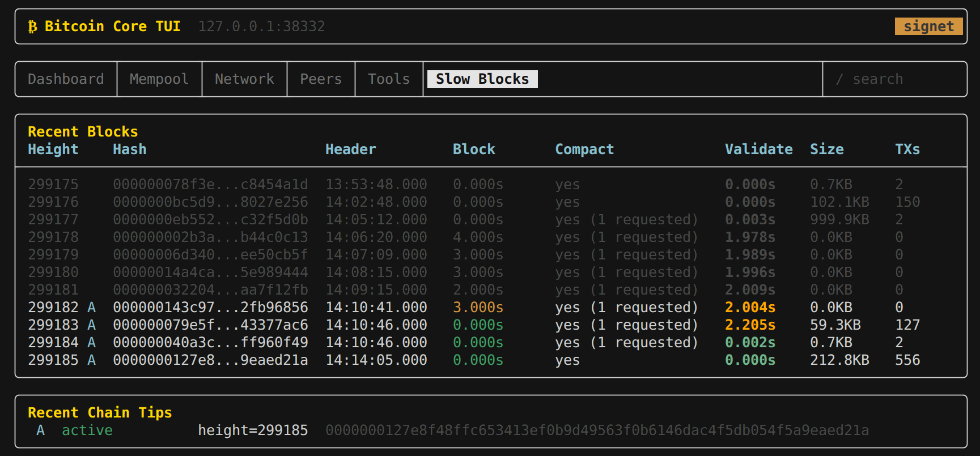Sort by the Height column header
Screen dimensions: 980x456
[x=53, y=150]
